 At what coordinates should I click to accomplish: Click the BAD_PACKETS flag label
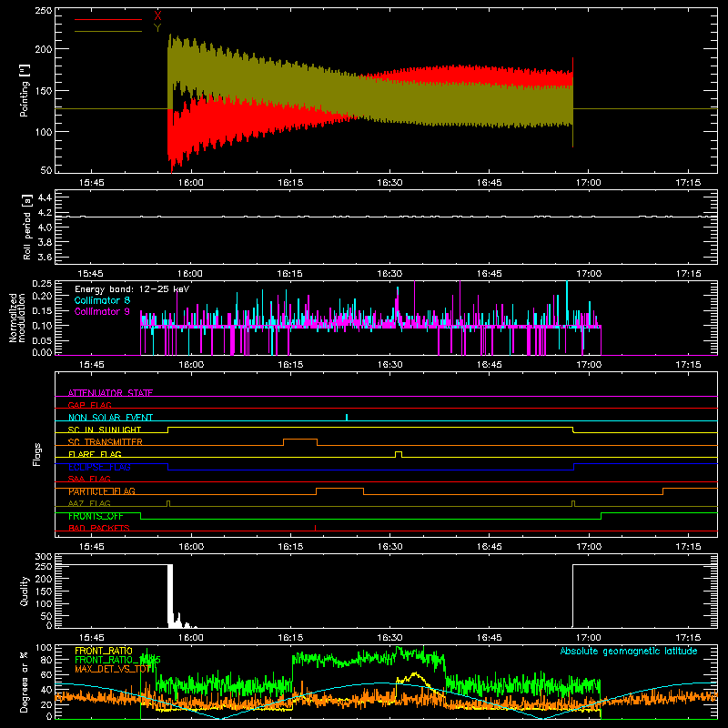99,528
